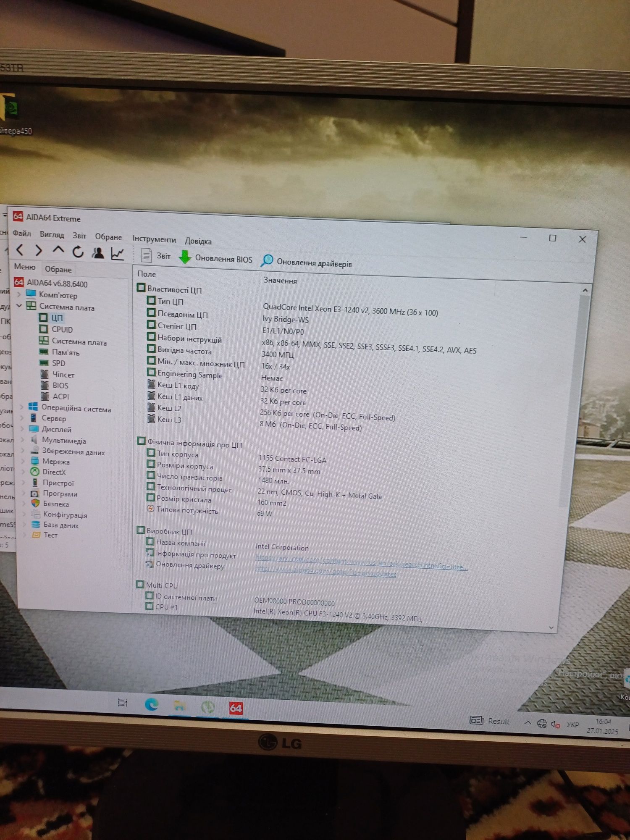Expand the DirectX node
Viewport: 630px width, 840px height.
23,472
